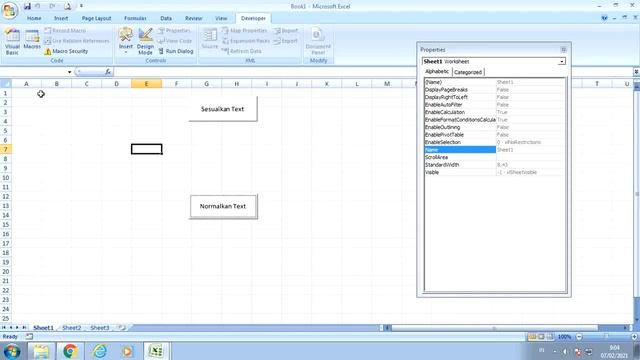Click the Sesuaikan Text button
Viewport: 640px width, 360px height.
tap(223, 109)
